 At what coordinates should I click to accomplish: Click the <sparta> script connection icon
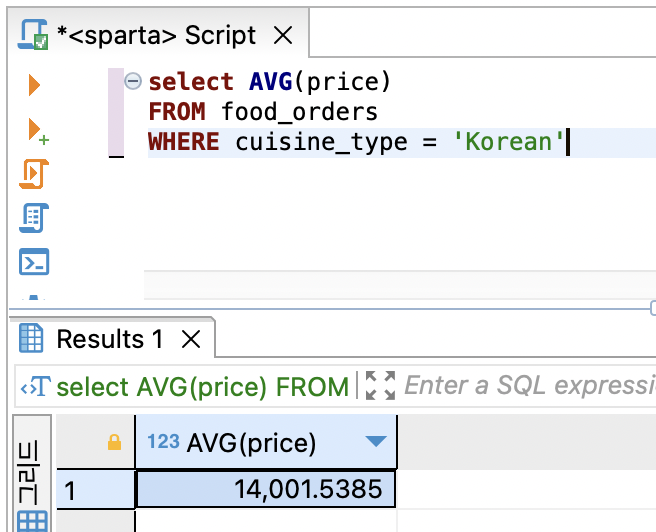[33, 34]
